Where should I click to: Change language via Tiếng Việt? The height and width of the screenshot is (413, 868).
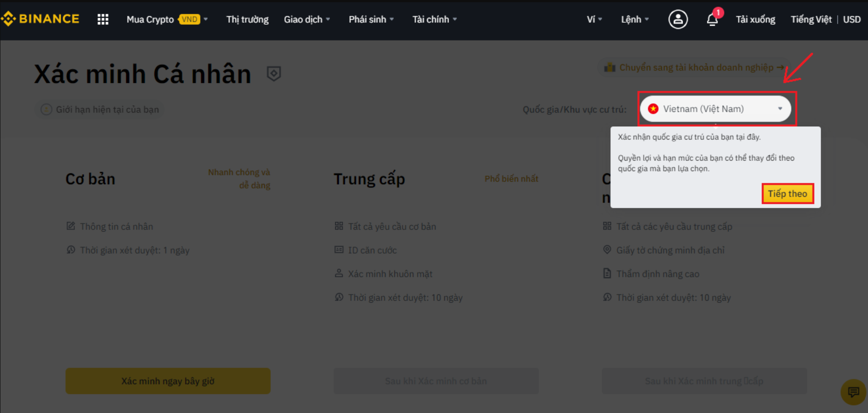coord(811,19)
